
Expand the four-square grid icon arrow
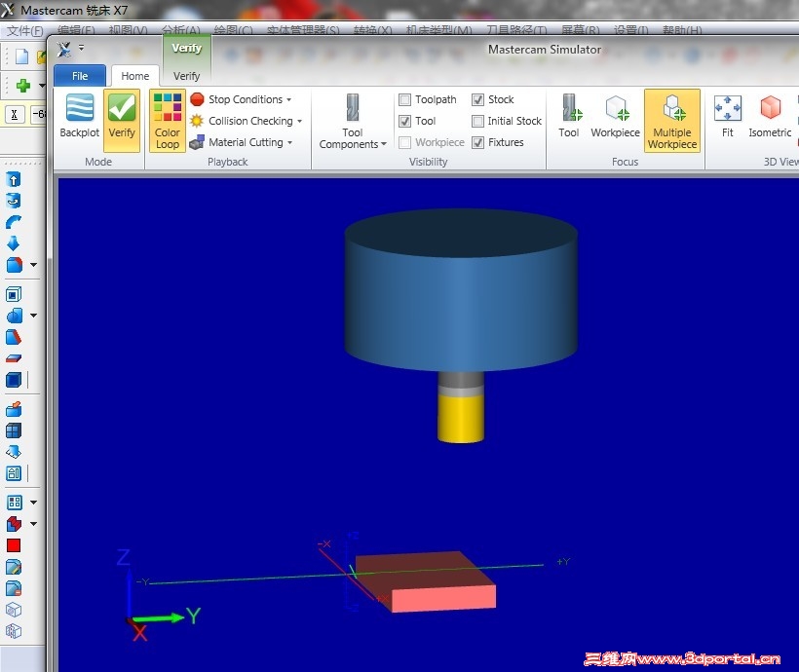(34, 503)
